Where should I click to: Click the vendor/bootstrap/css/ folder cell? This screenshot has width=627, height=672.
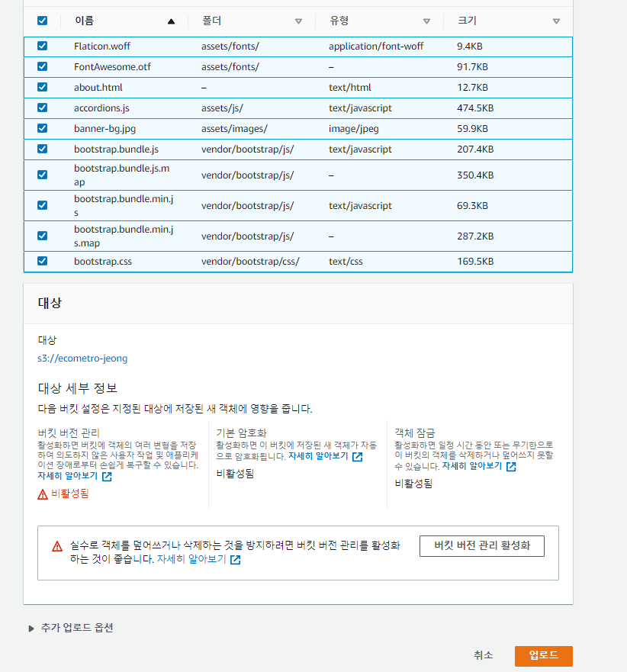pos(250,262)
